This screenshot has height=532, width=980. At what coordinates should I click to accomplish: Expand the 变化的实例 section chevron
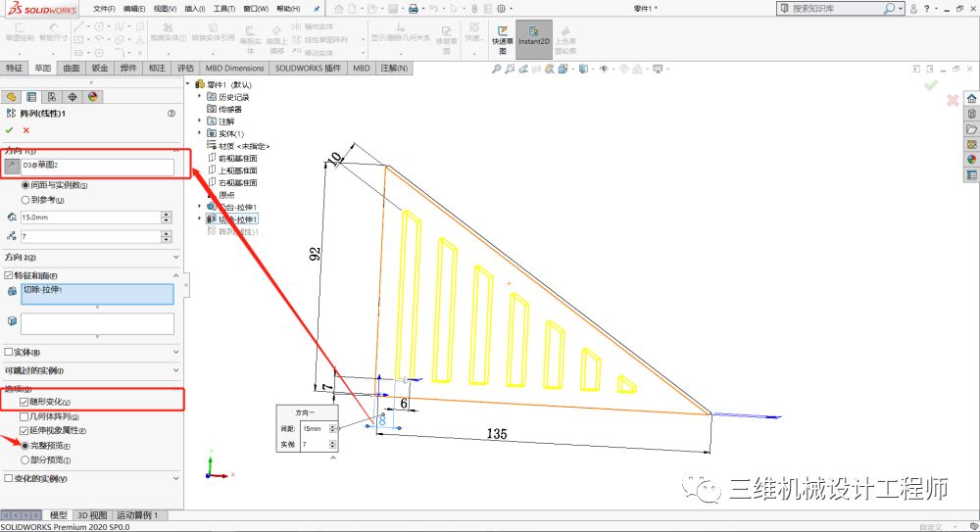pos(175,478)
